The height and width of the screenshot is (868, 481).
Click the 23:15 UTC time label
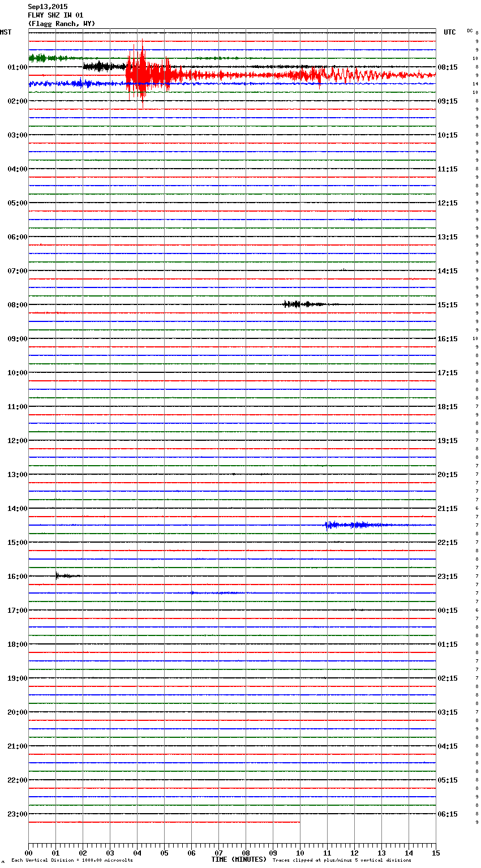448,577
